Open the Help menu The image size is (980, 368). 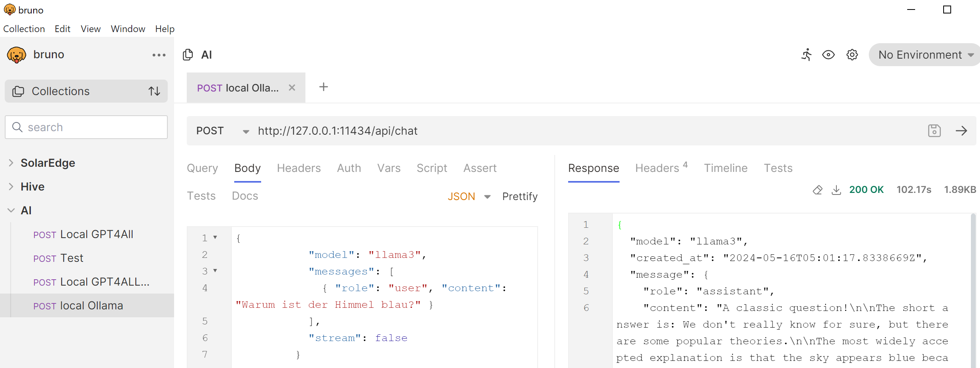tap(165, 29)
